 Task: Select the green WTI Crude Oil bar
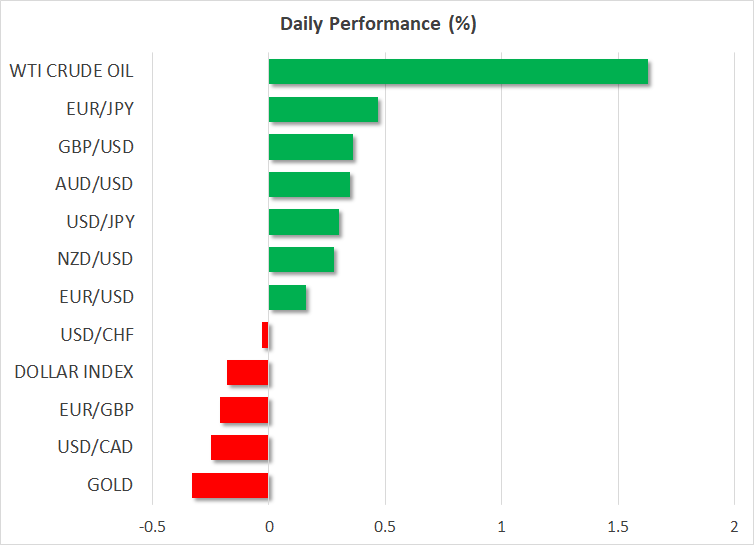pos(458,72)
